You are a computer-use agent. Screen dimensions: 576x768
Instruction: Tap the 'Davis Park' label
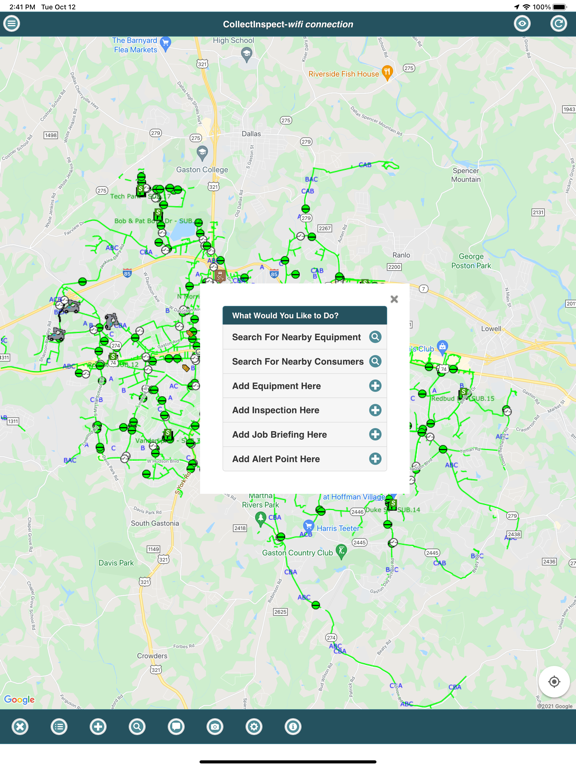116,563
